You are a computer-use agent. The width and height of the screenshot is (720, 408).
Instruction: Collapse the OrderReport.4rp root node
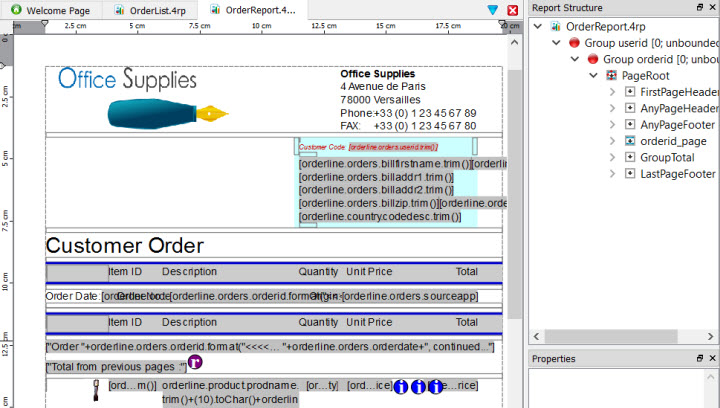pyautogui.click(x=538, y=26)
